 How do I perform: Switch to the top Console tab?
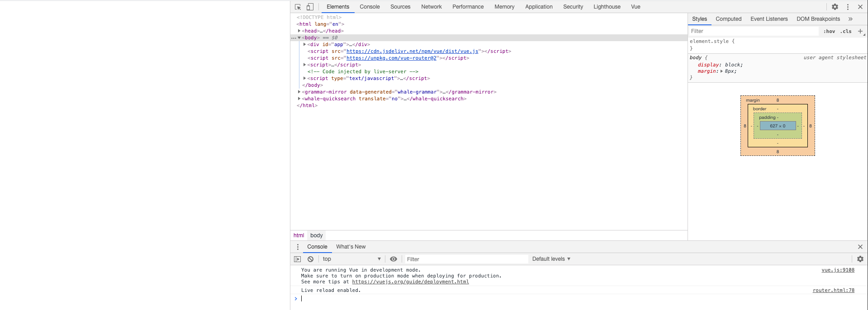370,7
